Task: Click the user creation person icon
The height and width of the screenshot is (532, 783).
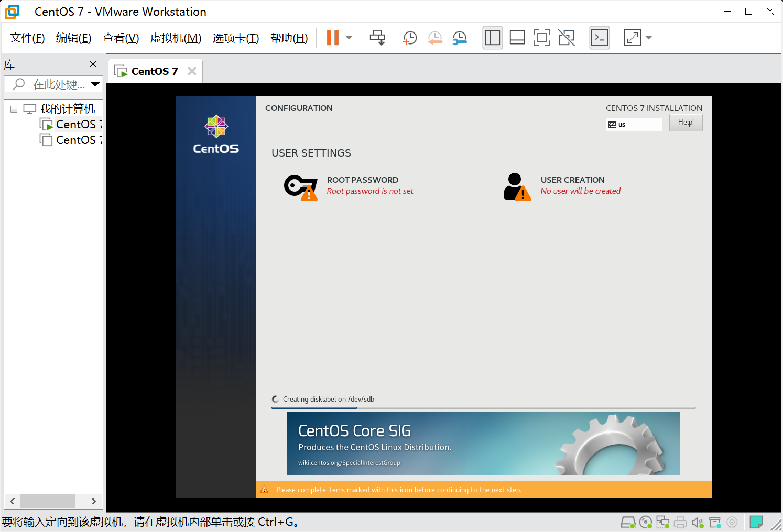Action: pyautogui.click(x=517, y=187)
